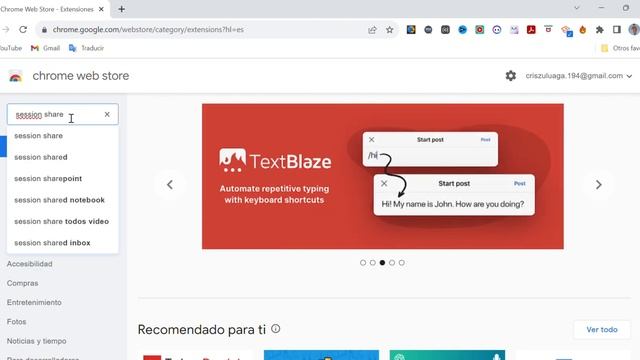Select the second carousel dot
640x360 pixels.
[373, 262]
